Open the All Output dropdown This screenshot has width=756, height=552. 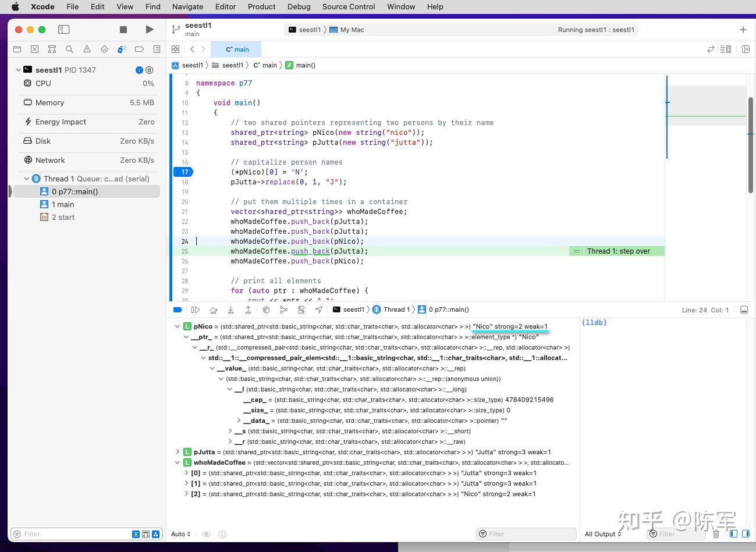602,534
